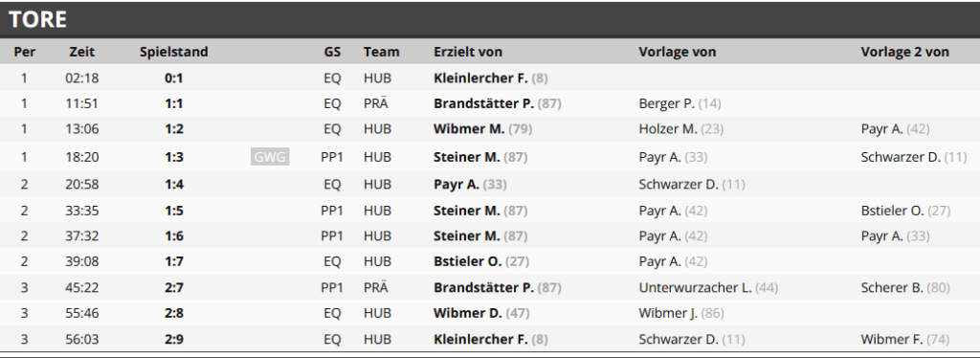Open Berger P. assist link
The height and width of the screenshot is (358, 980).
667,103
